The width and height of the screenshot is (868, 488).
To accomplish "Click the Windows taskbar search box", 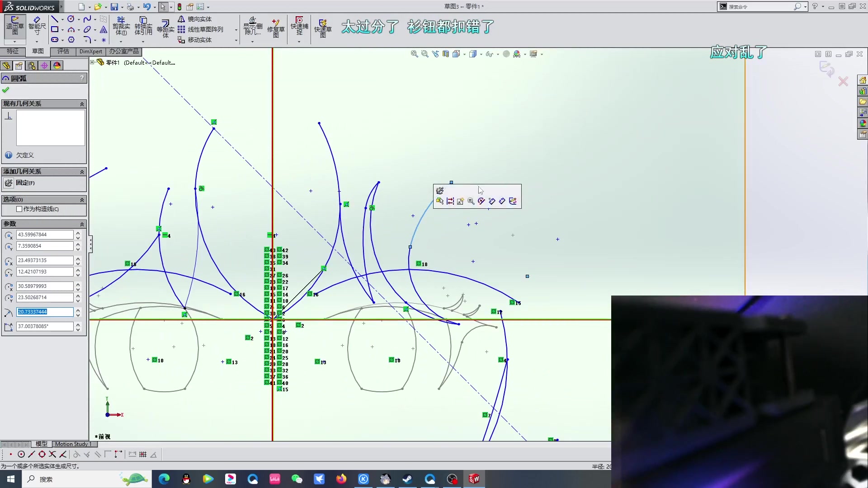I will coord(86,479).
